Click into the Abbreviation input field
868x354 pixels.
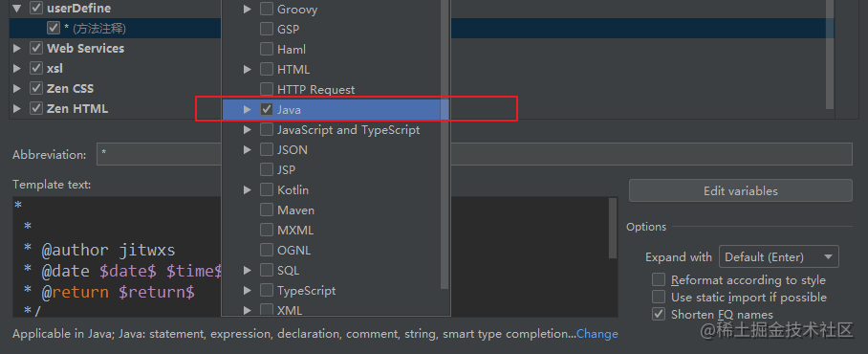[x=474, y=155]
